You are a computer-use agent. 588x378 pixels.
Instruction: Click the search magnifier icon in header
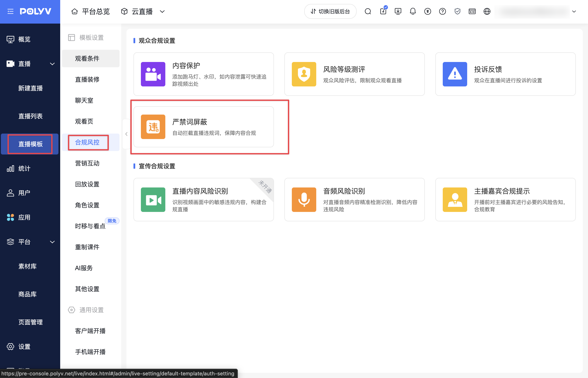[368, 11]
